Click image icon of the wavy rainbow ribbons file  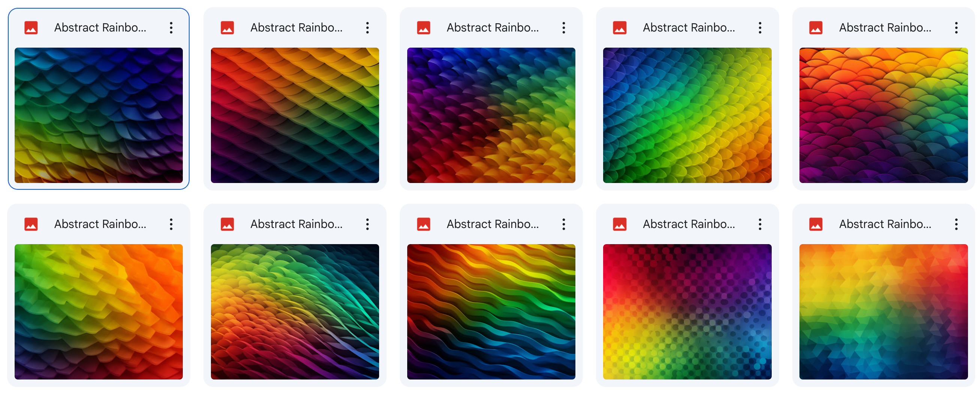tap(423, 224)
